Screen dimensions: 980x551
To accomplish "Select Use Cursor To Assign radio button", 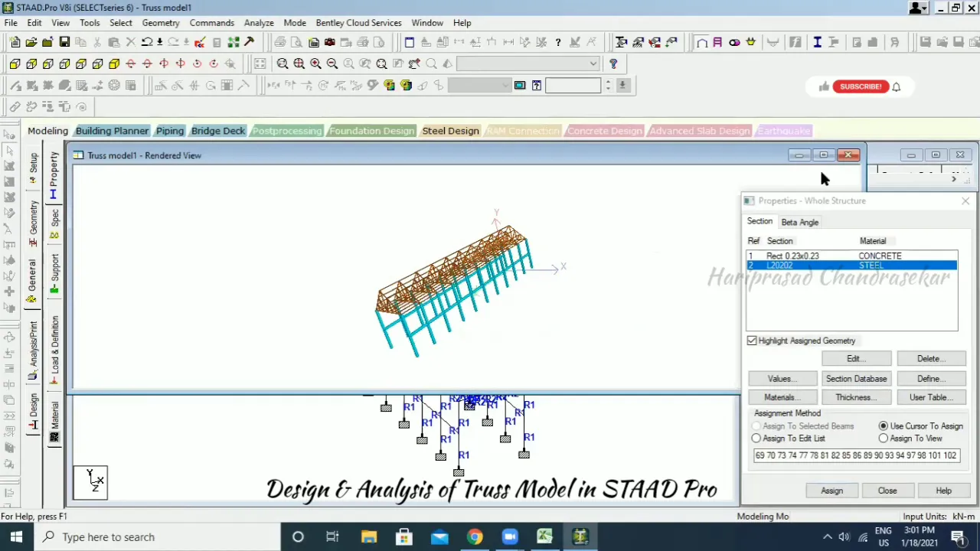I will click(884, 425).
